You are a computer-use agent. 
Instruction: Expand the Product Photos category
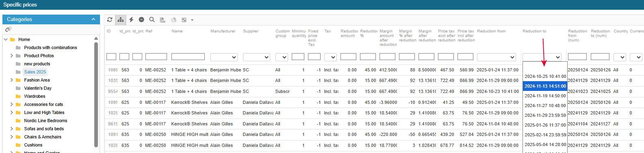click(11, 56)
